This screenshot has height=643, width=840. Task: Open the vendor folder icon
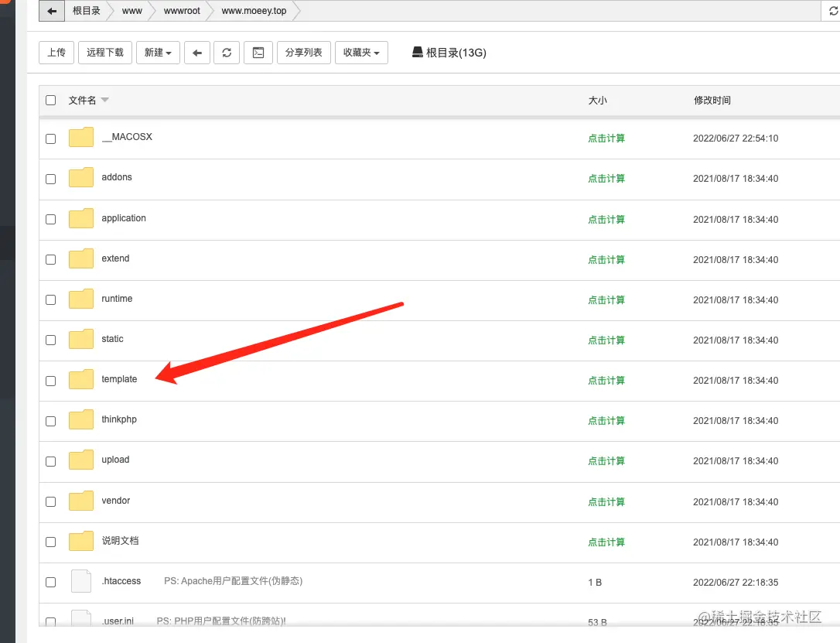click(81, 501)
